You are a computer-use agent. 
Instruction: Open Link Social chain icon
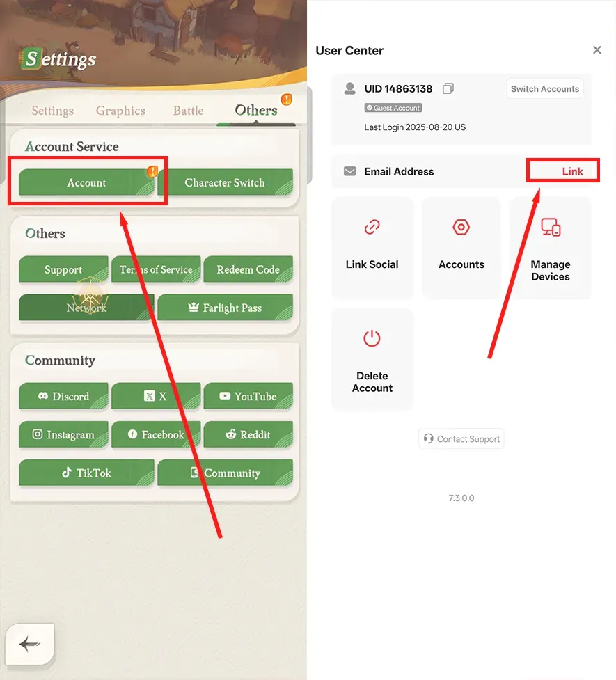(372, 226)
